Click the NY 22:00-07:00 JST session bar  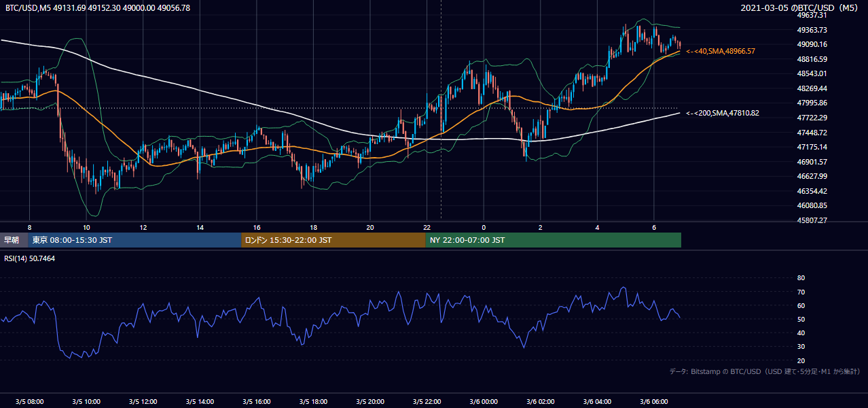click(554, 240)
